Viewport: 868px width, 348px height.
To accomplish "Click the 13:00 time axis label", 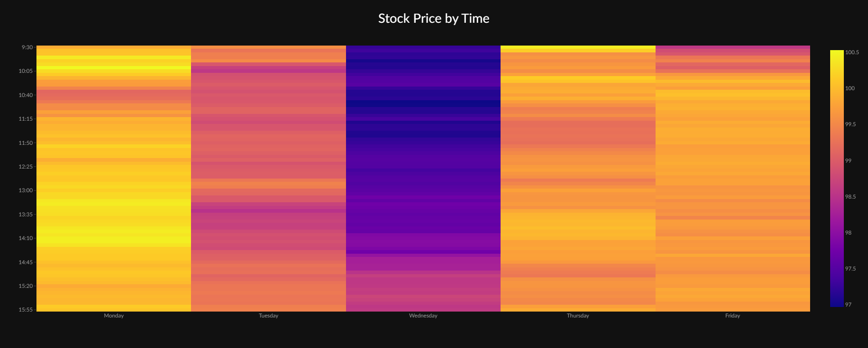I will pyautogui.click(x=26, y=190).
